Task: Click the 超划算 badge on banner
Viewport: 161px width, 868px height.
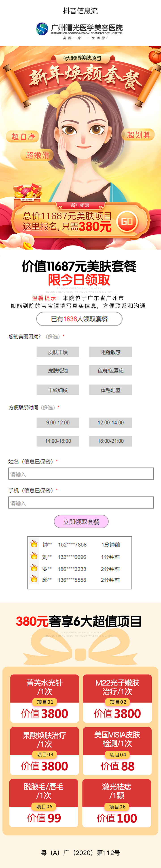Action: (138, 135)
